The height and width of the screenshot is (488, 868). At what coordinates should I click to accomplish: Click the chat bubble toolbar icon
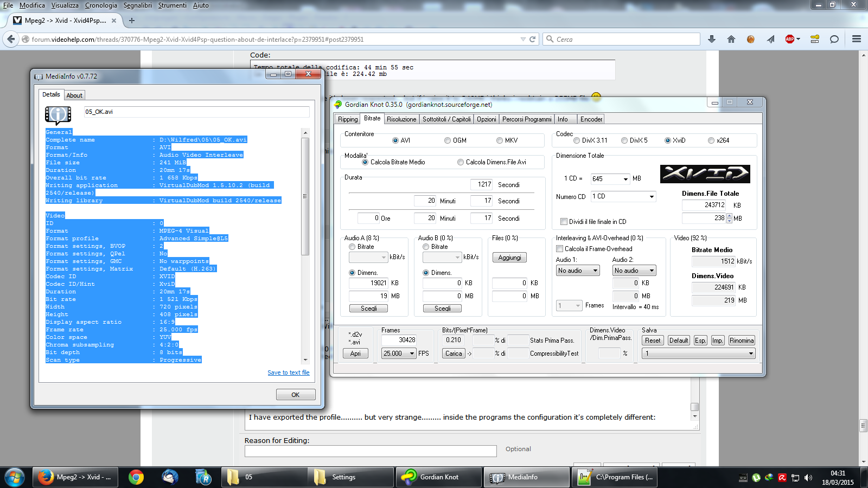tap(834, 39)
